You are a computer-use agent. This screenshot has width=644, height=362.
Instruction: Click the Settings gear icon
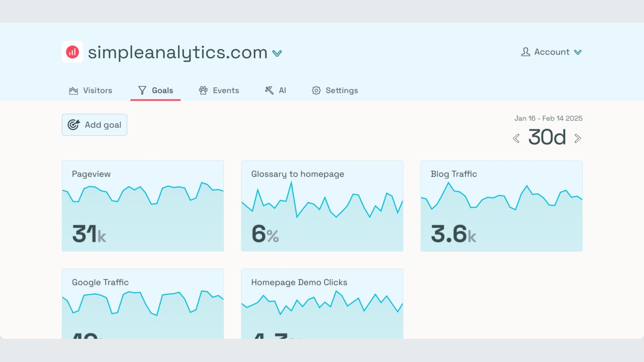pos(316,90)
